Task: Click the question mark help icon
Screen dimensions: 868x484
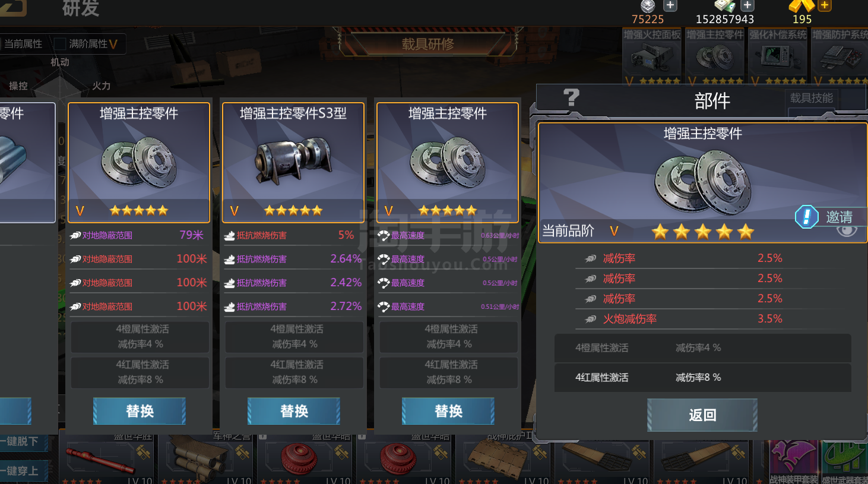Action: pos(571,97)
